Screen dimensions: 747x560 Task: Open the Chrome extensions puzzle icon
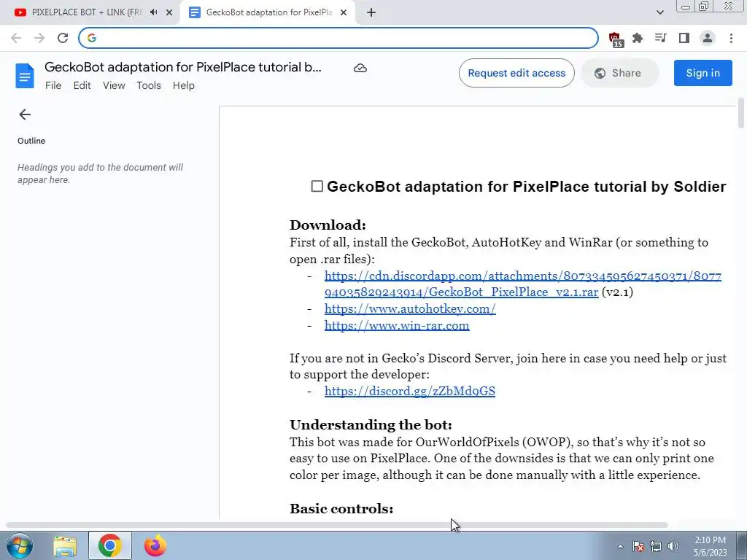pos(638,38)
